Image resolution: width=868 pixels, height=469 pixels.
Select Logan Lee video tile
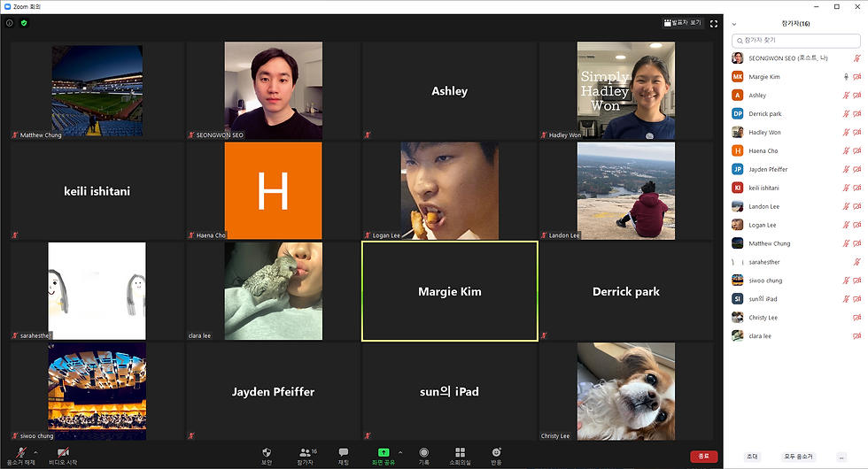tap(450, 191)
